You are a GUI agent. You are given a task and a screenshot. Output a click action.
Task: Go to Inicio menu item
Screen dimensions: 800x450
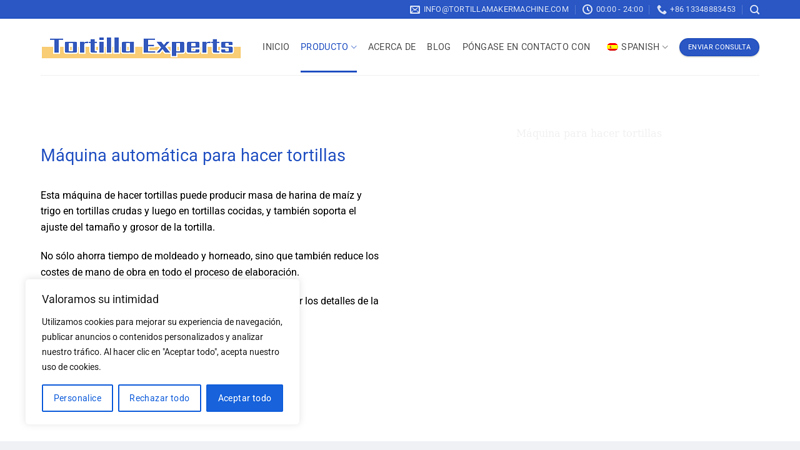[x=276, y=47]
